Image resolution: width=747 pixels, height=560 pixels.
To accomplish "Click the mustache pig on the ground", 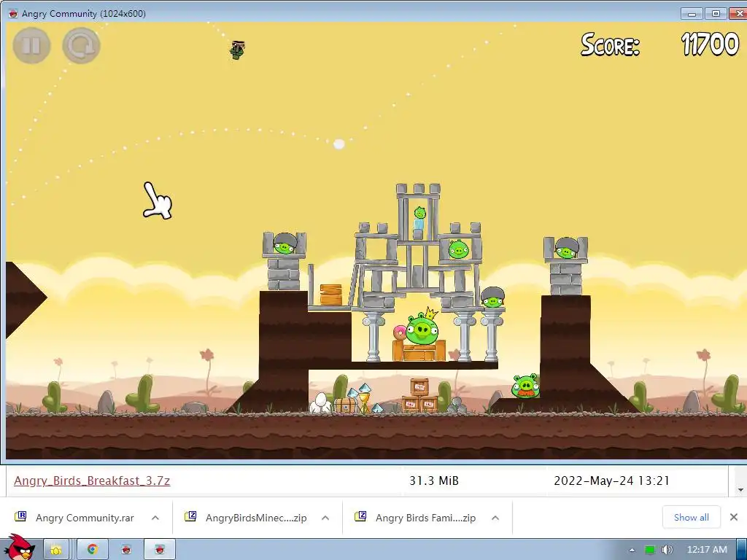I will coord(525,386).
